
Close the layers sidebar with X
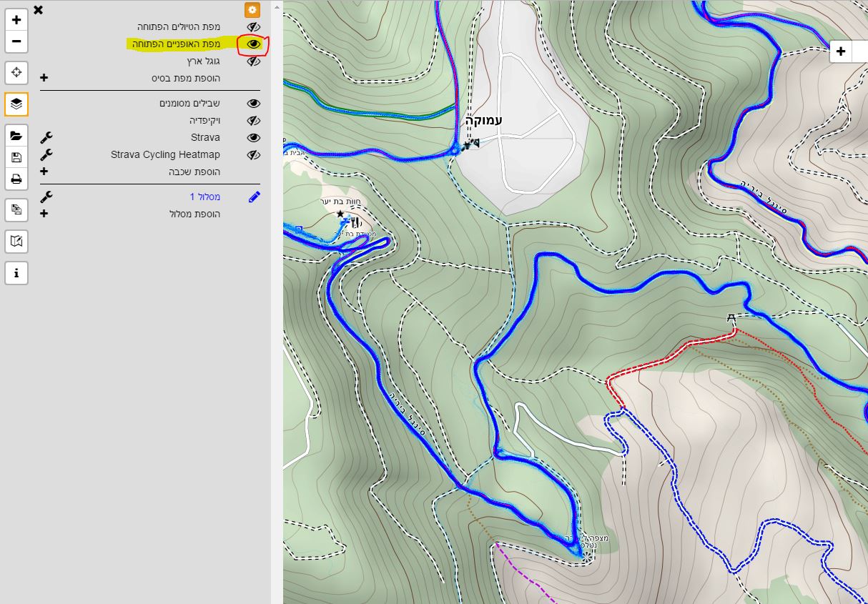(39, 9)
